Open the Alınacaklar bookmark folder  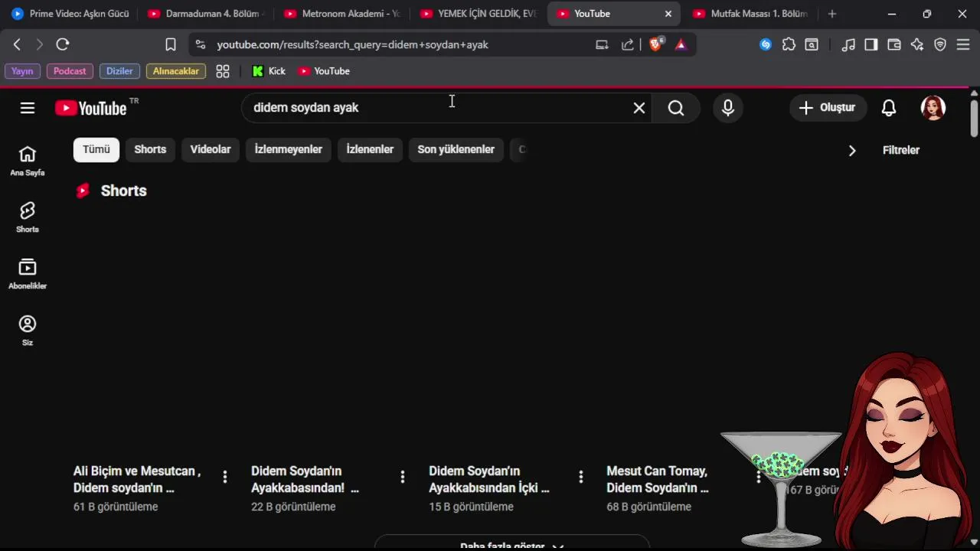176,71
